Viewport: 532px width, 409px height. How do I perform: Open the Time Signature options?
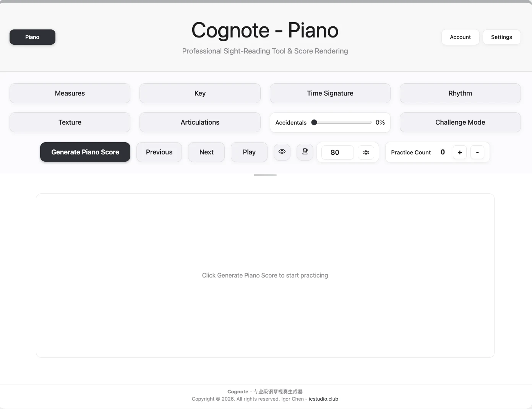[330, 93]
